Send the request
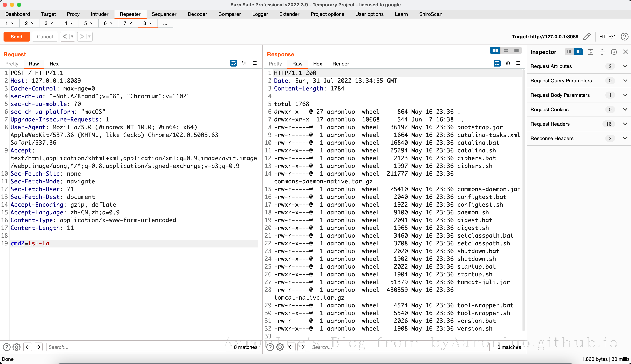This screenshot has width=631, height=364. [17, 36]
